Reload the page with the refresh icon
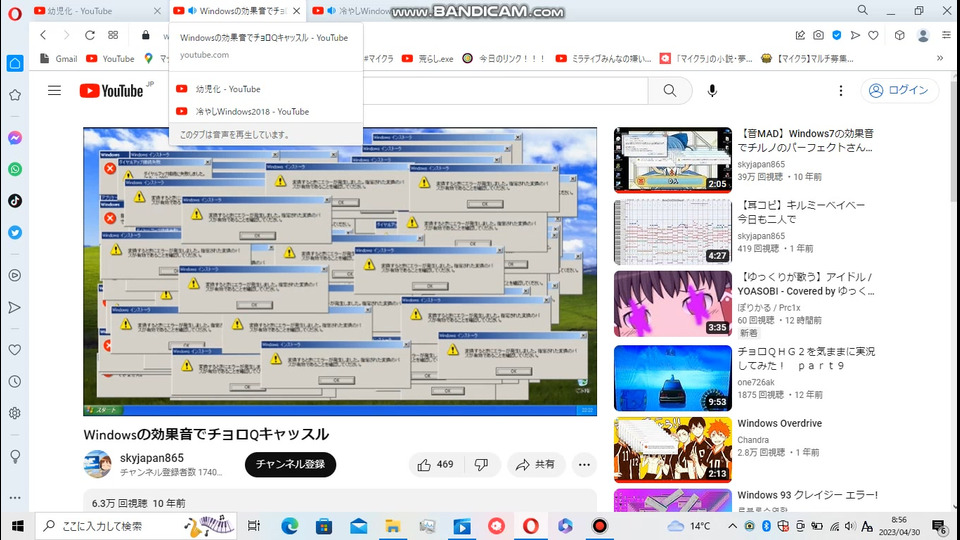The height and width of the screenshot is (540, 960). click(89, 35)
